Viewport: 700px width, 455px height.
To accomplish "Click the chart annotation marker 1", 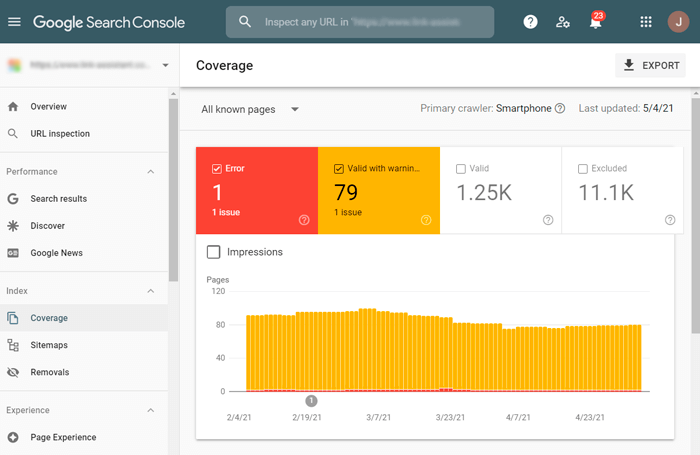I will [311, 401].
